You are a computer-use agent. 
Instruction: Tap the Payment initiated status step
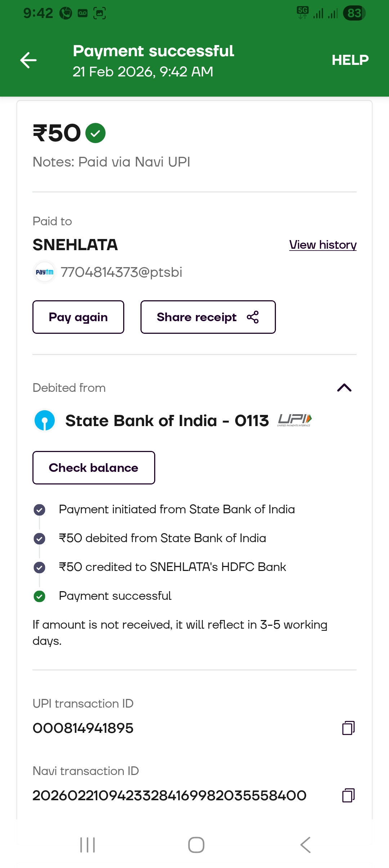click(176, 509)
